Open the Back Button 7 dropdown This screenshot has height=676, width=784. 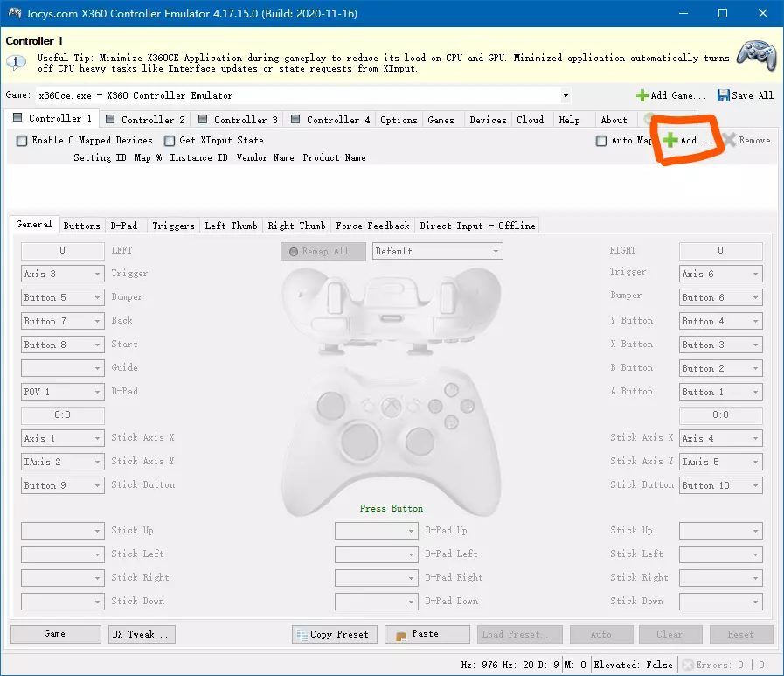pyautogui.click(x=63, y=321)
